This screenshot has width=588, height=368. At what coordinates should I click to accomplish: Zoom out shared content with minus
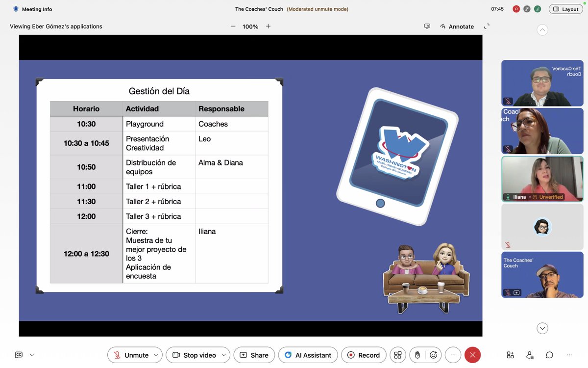point(233,26)
